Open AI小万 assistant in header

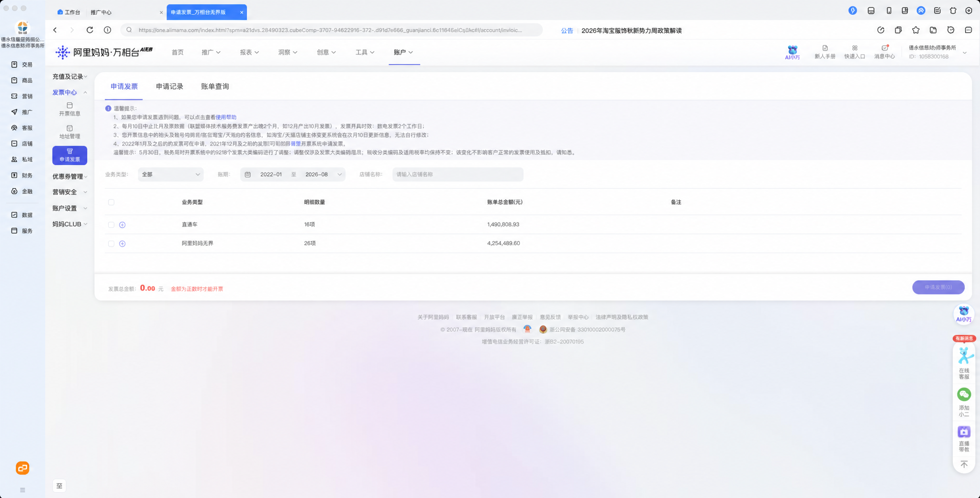[792, 52]
